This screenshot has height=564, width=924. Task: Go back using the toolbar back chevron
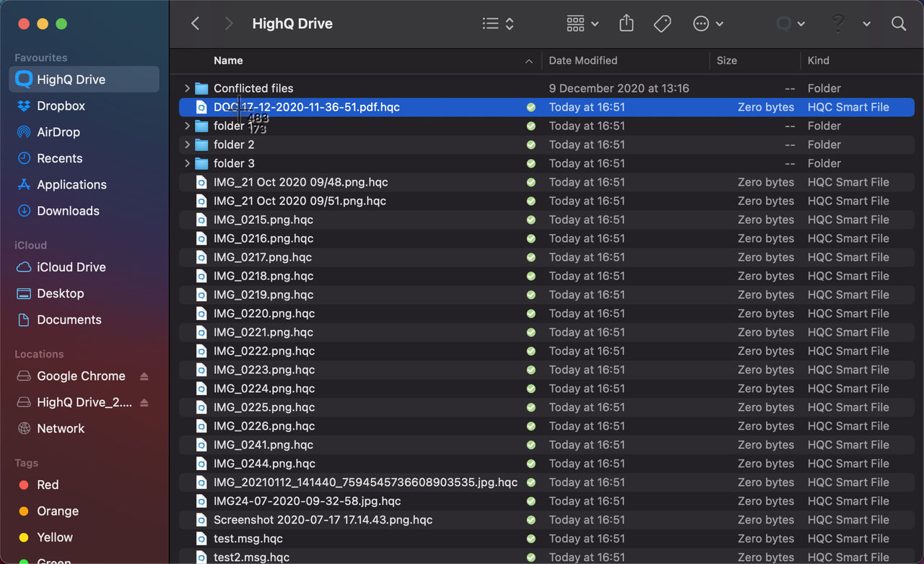(195, 24)
